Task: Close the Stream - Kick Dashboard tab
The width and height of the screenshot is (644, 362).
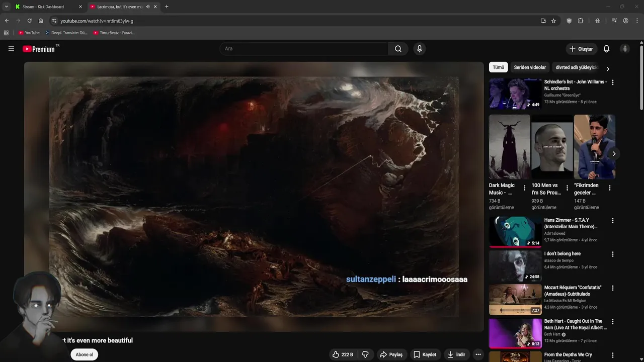Action: coord(80,7)
